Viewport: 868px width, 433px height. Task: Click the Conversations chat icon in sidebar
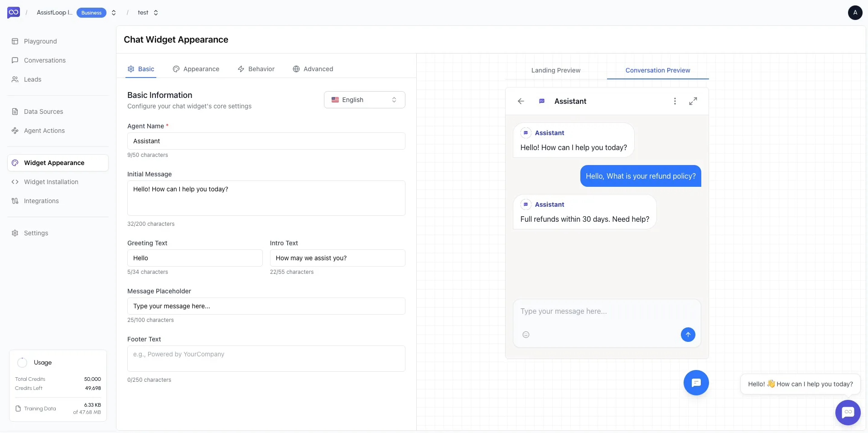pos(15,60)
